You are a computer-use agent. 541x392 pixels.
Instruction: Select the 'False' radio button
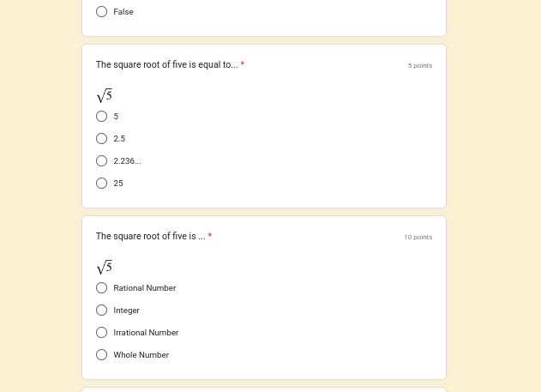click(101, 12)
